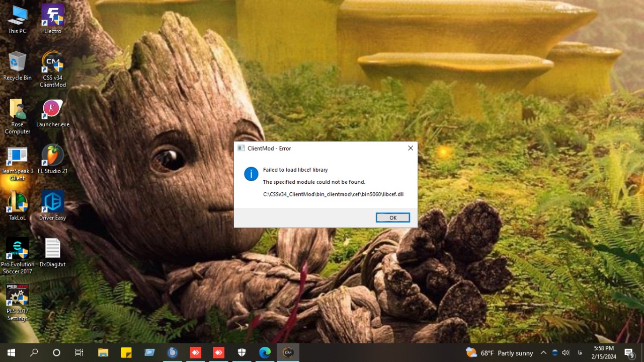This screenshot has width=644, height=362.
Task: Click the 'ClientMod - Error' title text
Action: click(x=269, y=149)
